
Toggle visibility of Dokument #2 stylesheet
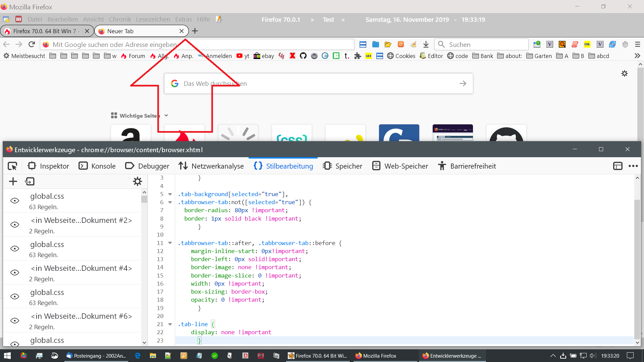15,225
